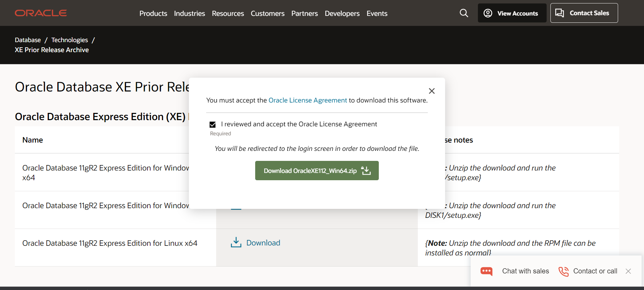
Task: Click Oracle Database 11gR2 Express Edition for Linux x64
Action: click(110, 243)
